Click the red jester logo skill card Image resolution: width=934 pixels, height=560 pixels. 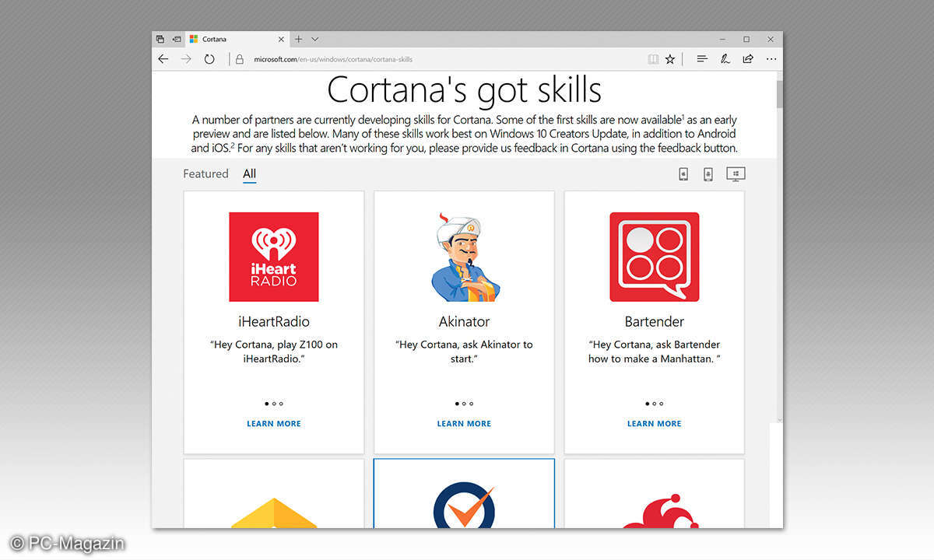click(x=654, y=493)
